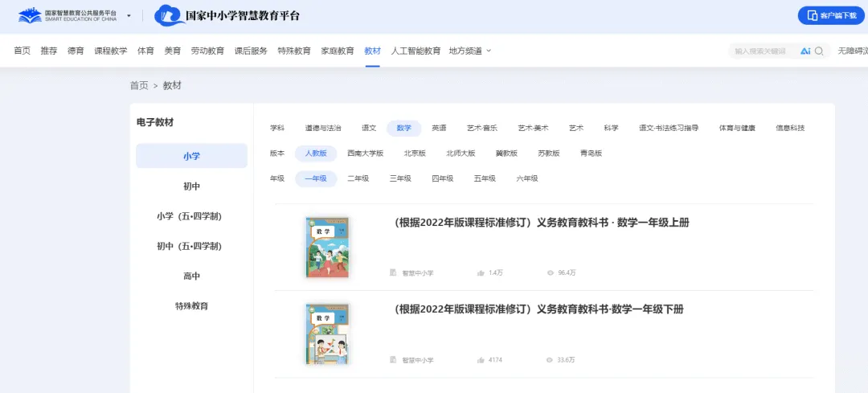868x393 pixels.
Task: Click the 国家中小学智慧教育平台 cloud logo
Action: (x=170, y=15)
